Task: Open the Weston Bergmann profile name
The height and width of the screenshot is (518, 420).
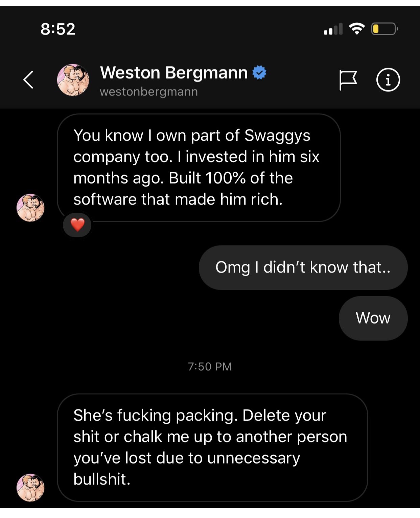Action: pyautogui.click(x=174, y=72)
